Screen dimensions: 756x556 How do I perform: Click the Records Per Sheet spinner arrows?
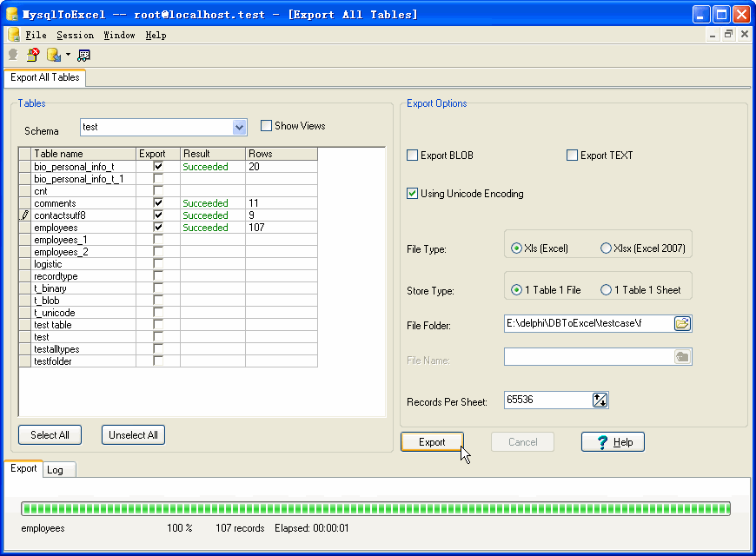(x=600, y=400)
